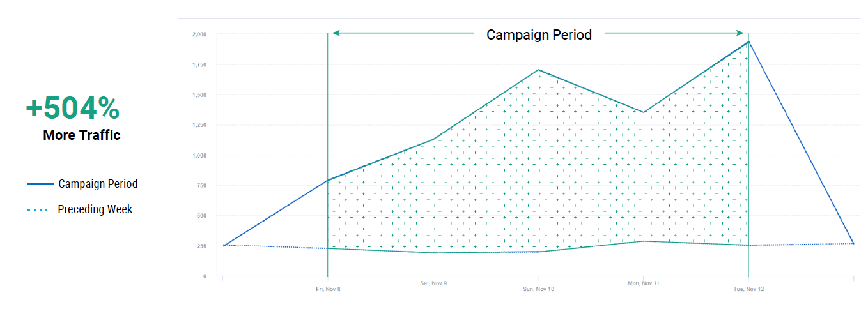Select the Fri, Nov 8 axis label
The width and height of the screenshot is (868, 309).
pos(328,289)
